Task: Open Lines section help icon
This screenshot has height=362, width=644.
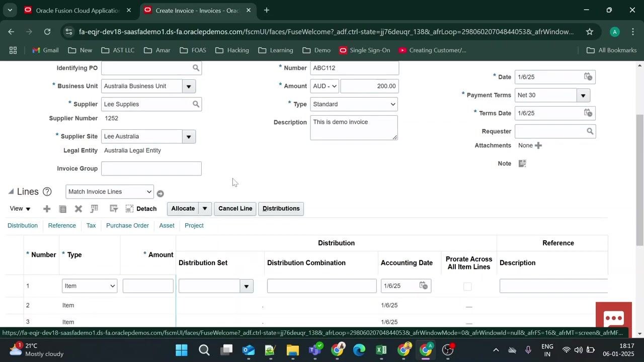Action: pos(47,192)
